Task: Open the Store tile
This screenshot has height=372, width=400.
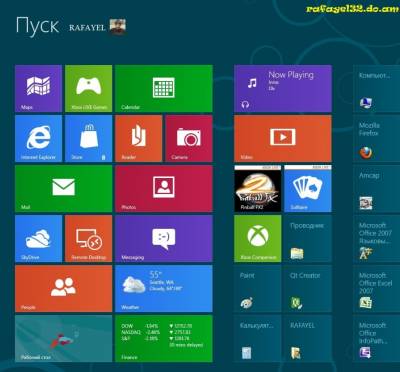Action: pyautogui.click(x=89, y=139)
